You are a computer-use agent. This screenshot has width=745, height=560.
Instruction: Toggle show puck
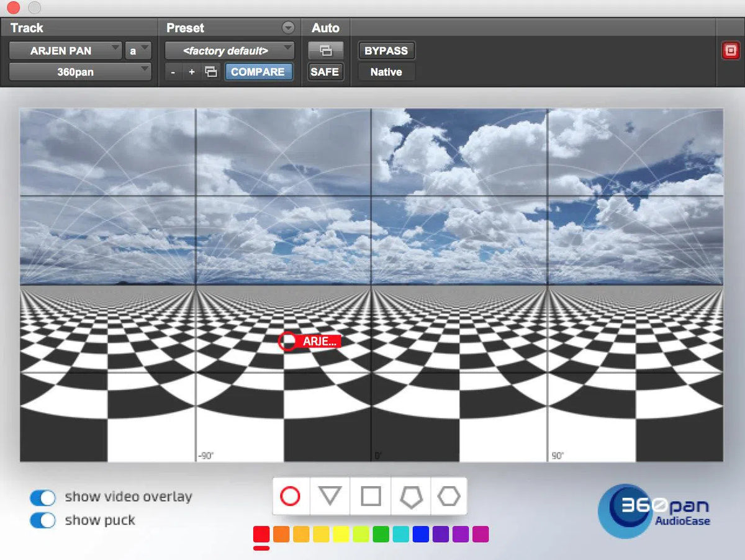[42, 522]
